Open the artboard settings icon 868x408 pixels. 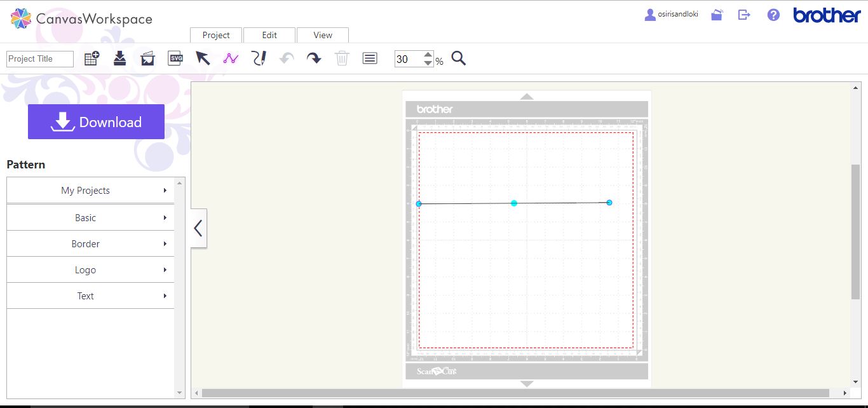(x=369, y=58)
